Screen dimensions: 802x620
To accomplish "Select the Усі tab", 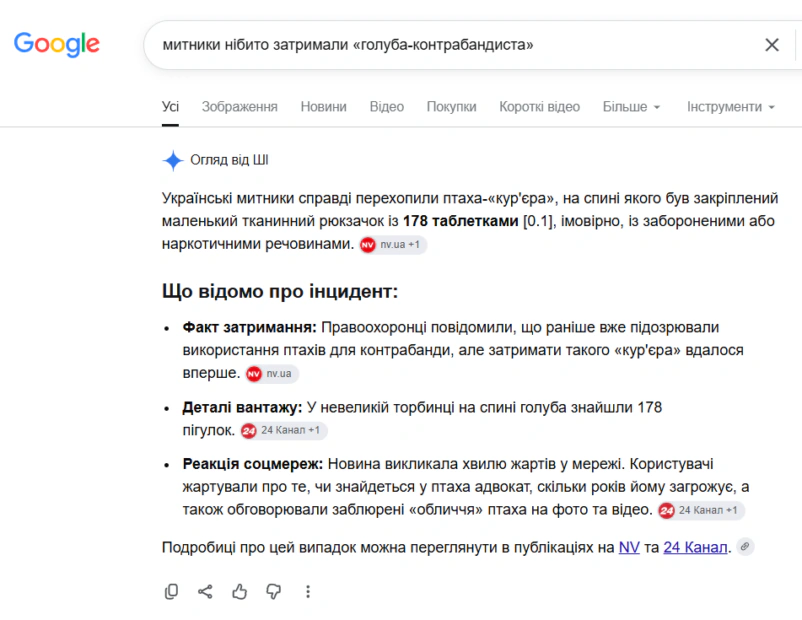I will [170, 107].
